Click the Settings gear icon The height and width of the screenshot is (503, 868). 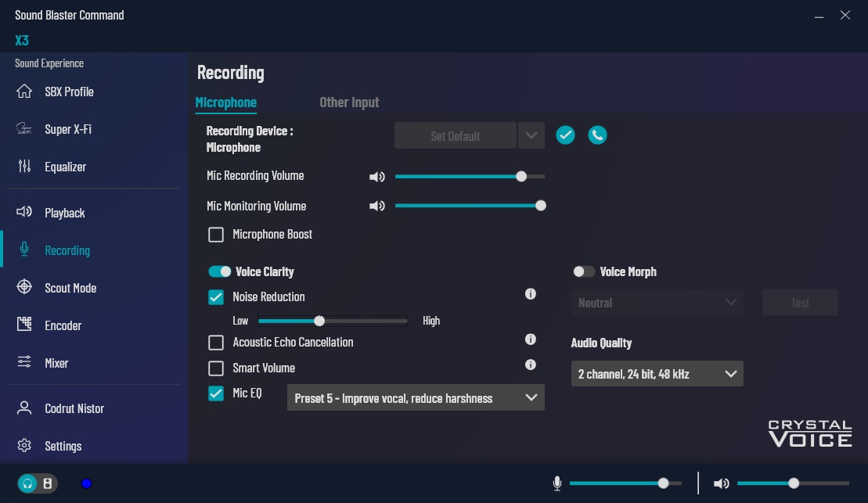[x=24, y=445]
